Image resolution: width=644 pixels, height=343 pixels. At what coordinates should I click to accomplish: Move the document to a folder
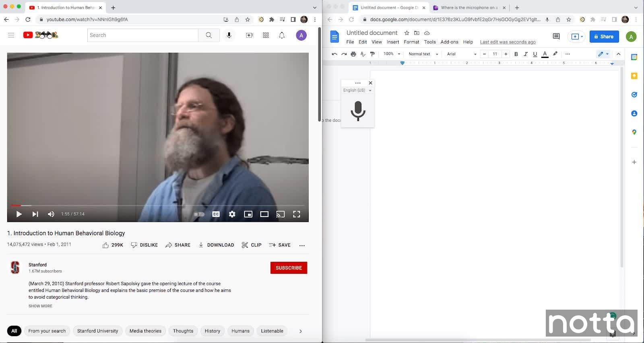point(417,33)
